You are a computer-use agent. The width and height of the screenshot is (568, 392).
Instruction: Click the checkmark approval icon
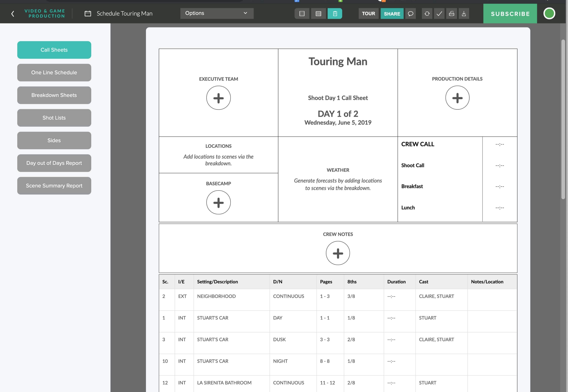(439, 14)
